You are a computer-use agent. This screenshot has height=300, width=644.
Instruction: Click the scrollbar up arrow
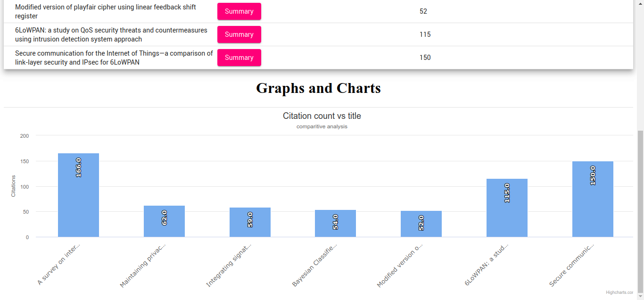640,4
